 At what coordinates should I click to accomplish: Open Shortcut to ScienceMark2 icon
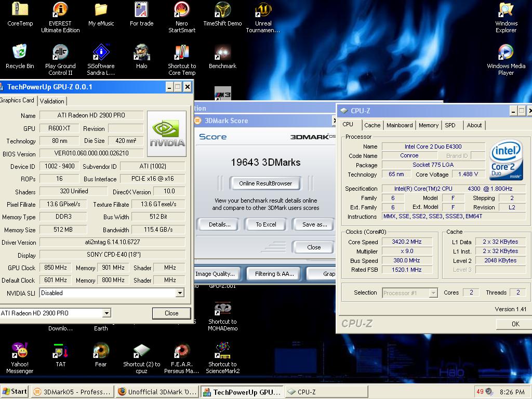click(x=222, y=358)
